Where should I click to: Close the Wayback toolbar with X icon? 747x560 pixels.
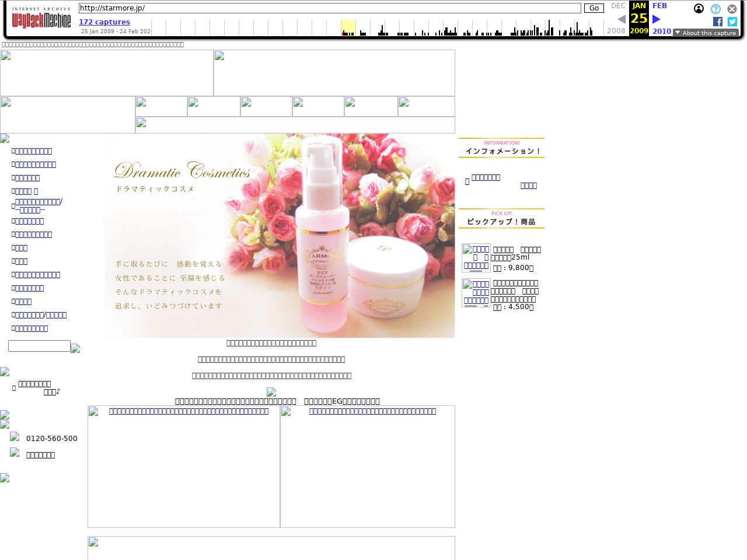pos(732,9)
